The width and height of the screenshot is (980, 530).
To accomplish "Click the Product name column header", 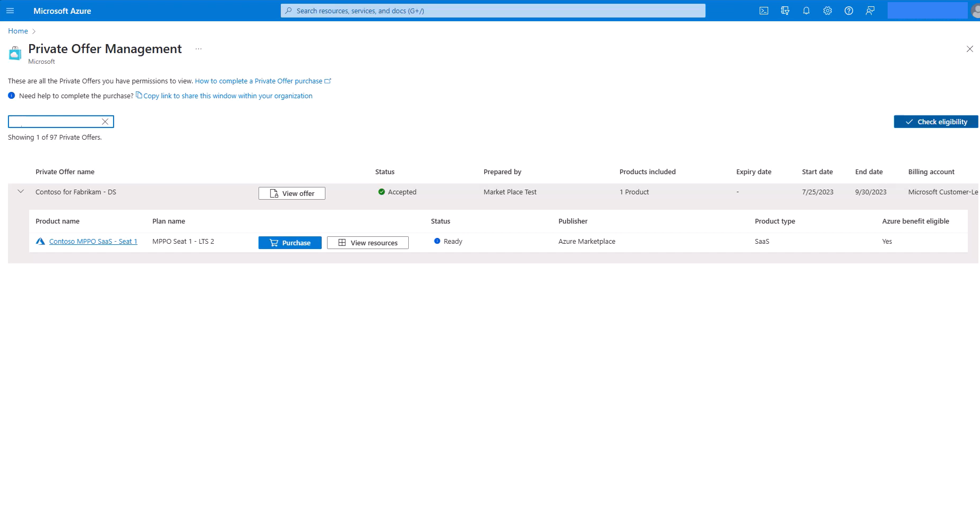I will (x=57, y=221).
